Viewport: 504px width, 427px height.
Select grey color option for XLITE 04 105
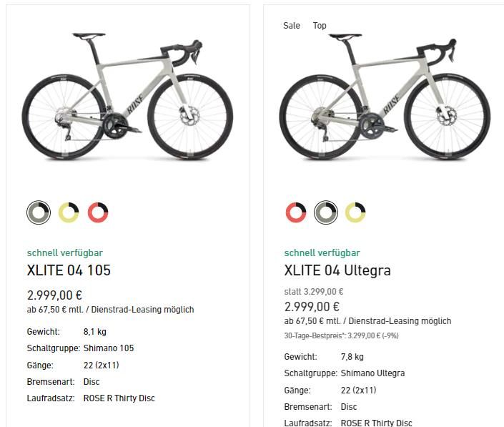[39, 212]
